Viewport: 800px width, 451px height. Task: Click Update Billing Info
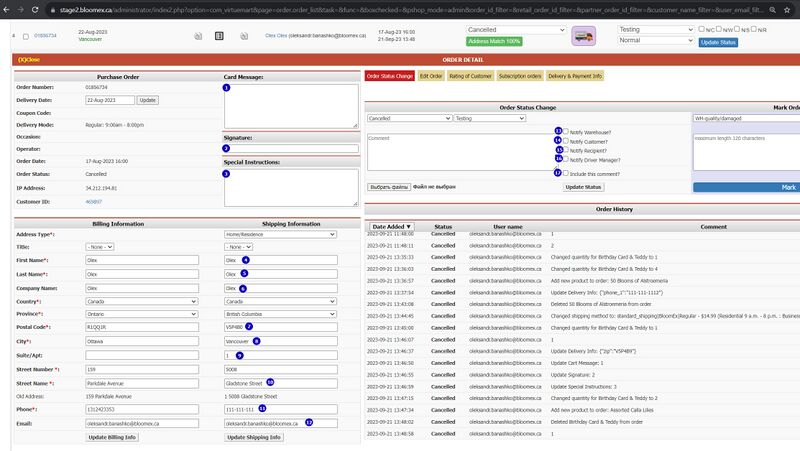tap(112, 437)
